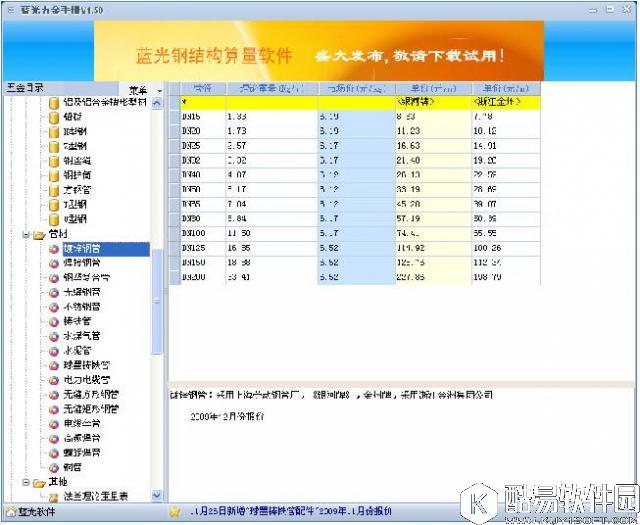Select 钢塑复合管 in the tree

point(87,278)
